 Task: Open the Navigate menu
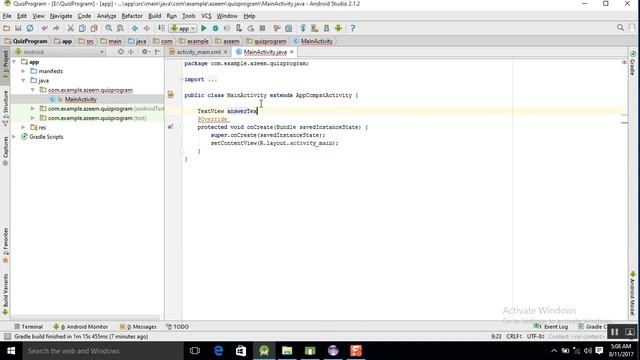pos(61,16)
